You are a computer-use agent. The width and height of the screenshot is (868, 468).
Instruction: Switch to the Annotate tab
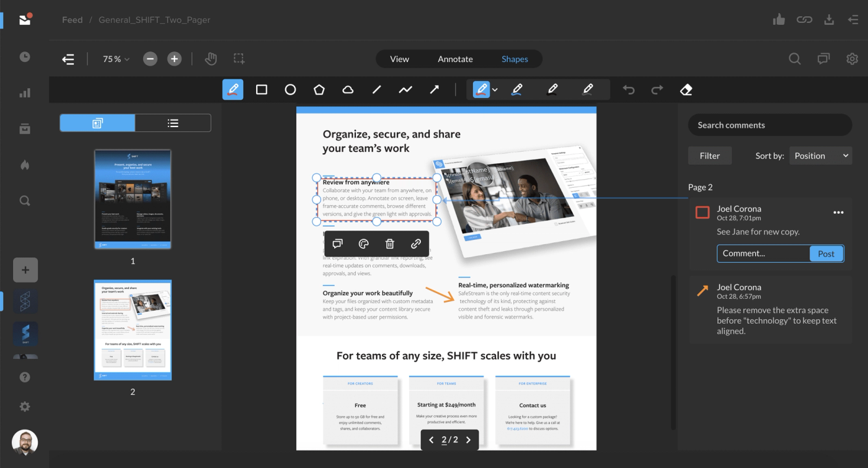click(x=455, y=59)
